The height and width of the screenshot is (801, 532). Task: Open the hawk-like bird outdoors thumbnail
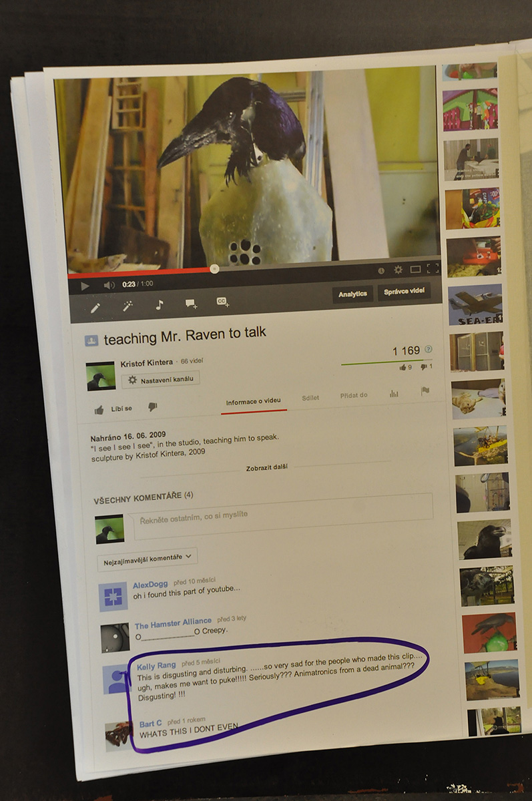pyautogui.click(x=487, y=585)
